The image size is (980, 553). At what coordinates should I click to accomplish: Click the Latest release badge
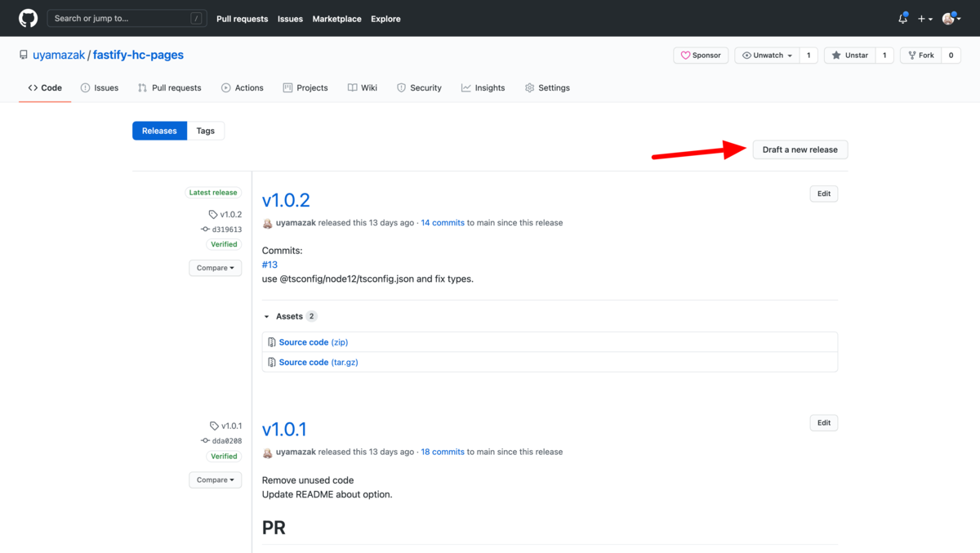pos(212,193)
